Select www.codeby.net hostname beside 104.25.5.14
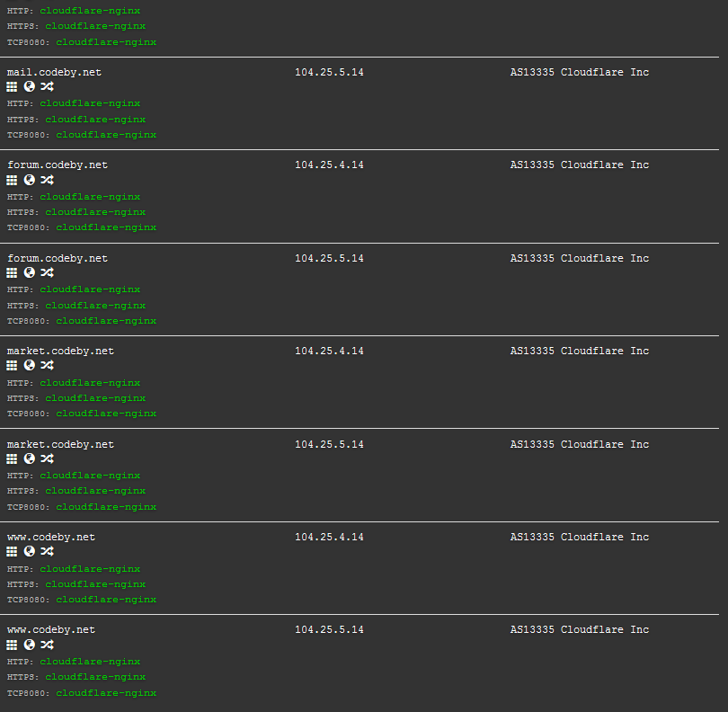This screenshot has height=712, width=728. tap(51, 630)
